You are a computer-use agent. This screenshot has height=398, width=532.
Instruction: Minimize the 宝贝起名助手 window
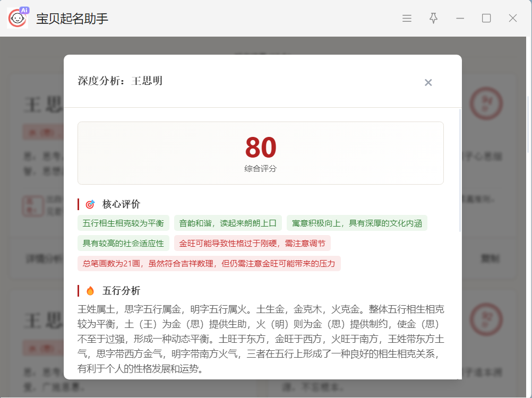(460, 19)
